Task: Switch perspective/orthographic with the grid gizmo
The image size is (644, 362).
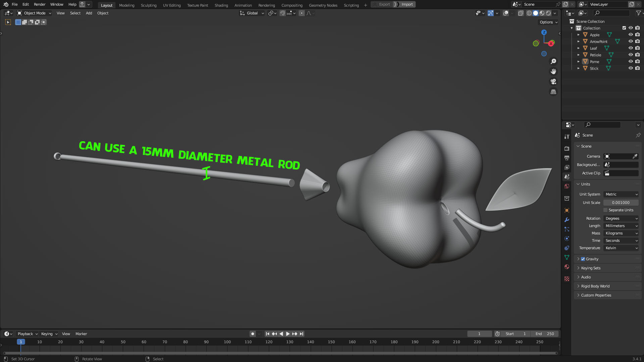Action: click(553, 92)
